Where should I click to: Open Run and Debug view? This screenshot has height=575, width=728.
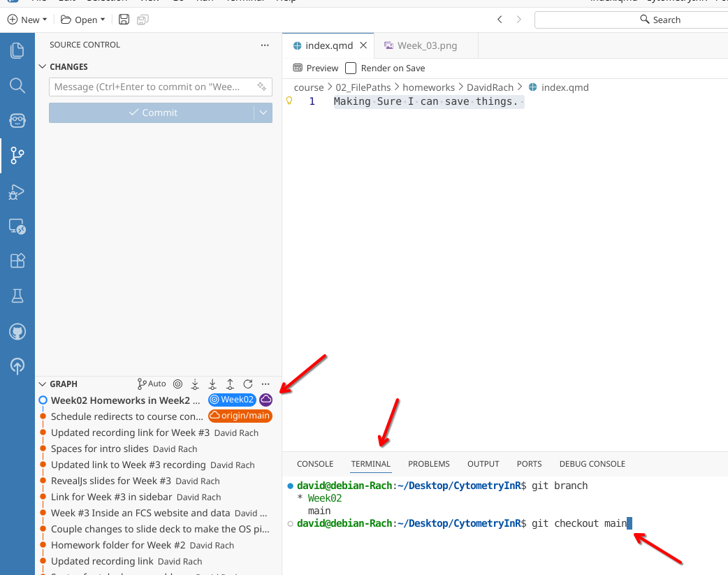click(x=17, y=191)
